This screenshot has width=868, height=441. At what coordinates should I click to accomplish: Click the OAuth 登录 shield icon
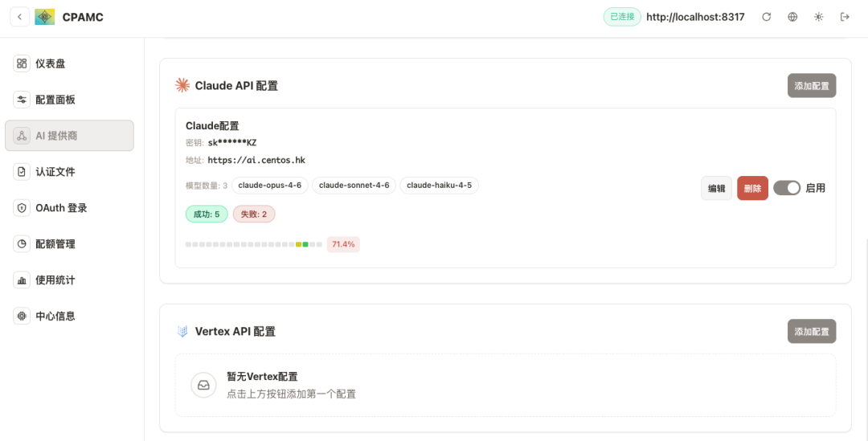(x=22, y=208)
